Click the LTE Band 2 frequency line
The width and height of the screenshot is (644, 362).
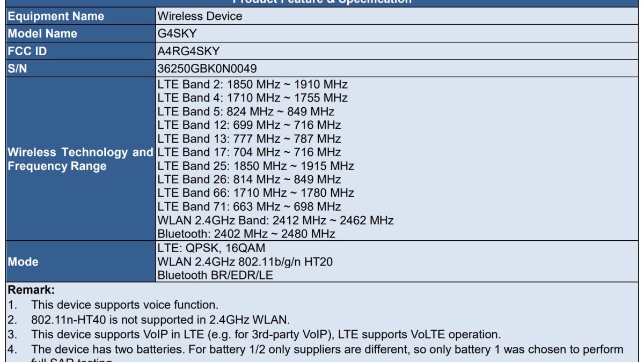coord(252,85)
